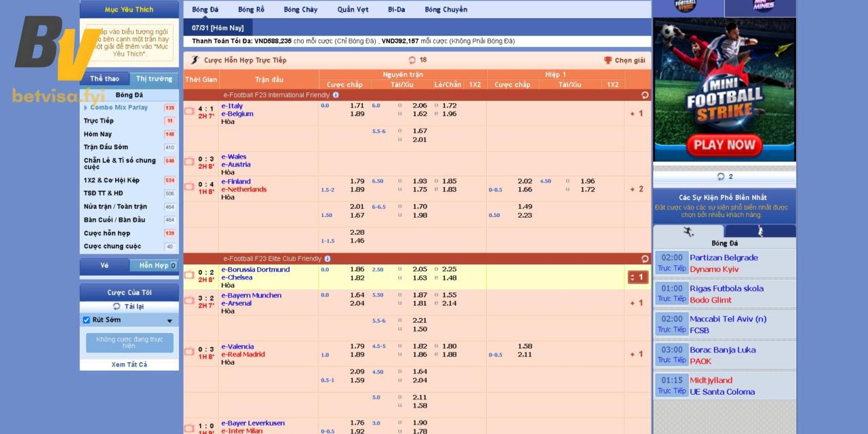Screen dimensions: 868x434
Task: Switch to the Thị trường tab
Action: tap(154, 79)
